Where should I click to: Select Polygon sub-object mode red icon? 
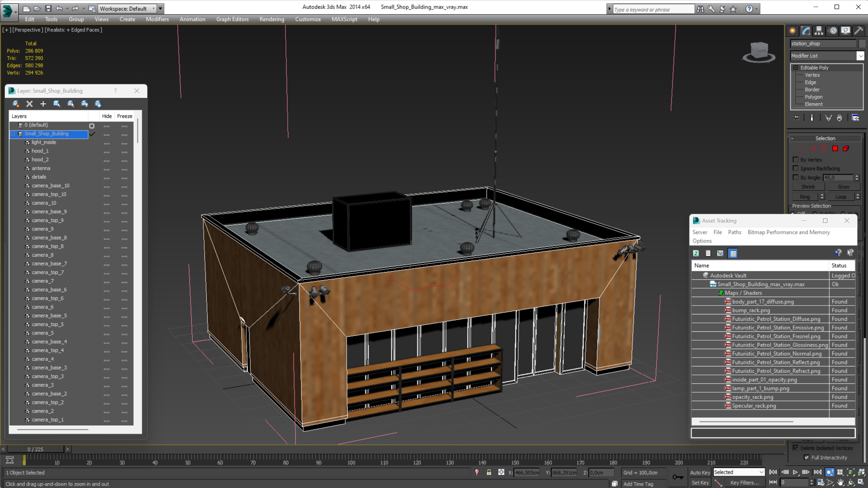tap(835, 148)
